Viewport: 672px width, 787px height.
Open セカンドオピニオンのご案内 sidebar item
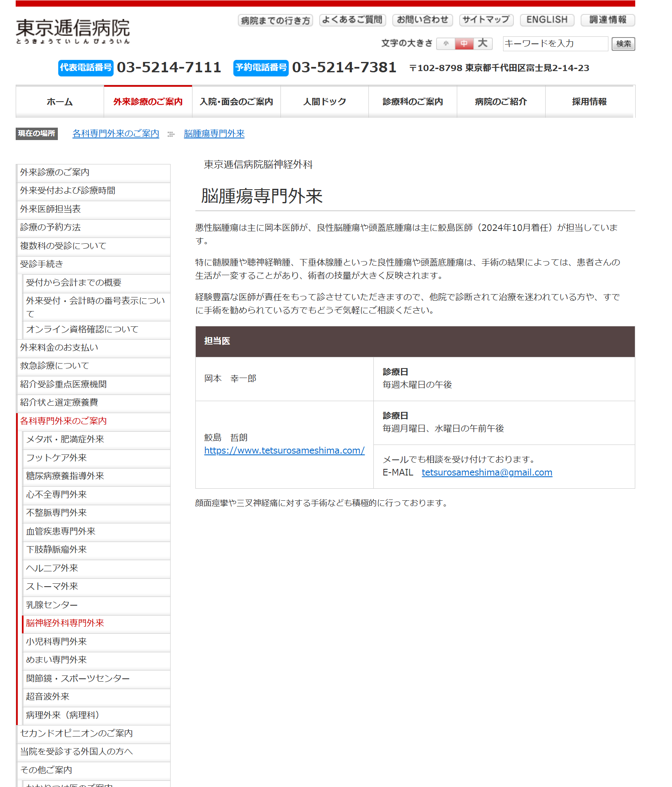tap(76, 733)
